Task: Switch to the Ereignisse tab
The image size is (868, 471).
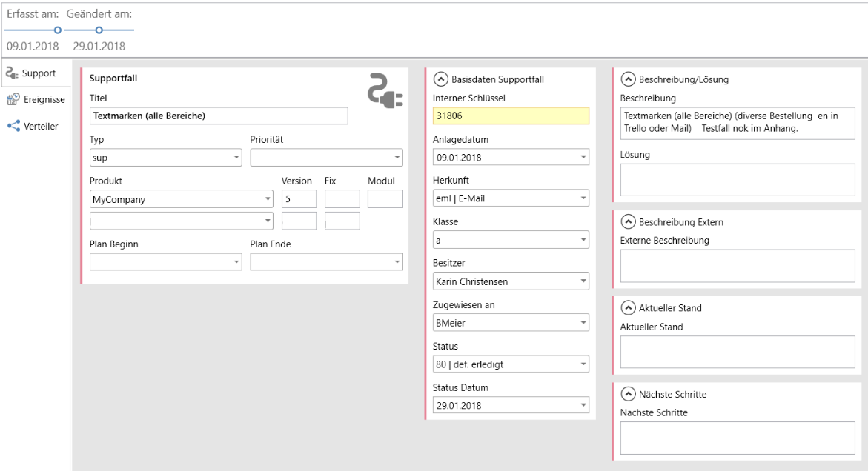Action: click(x=43, y=99)
